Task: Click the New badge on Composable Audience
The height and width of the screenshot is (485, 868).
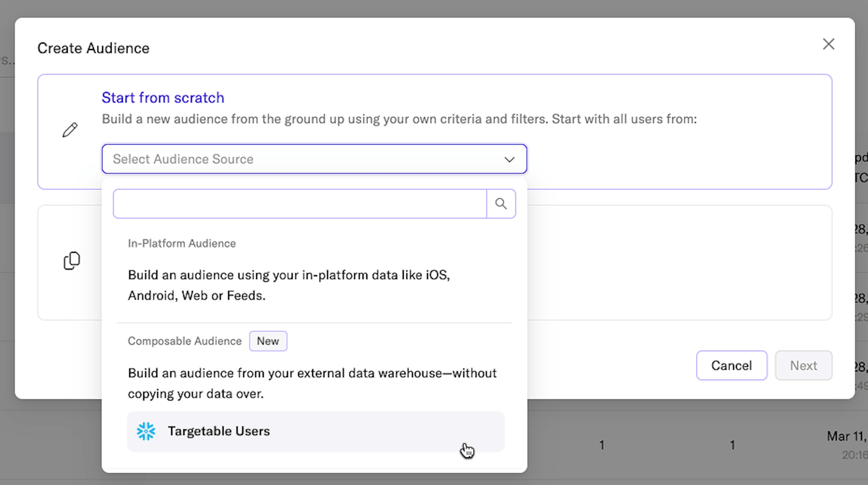Action: [268, 341]
